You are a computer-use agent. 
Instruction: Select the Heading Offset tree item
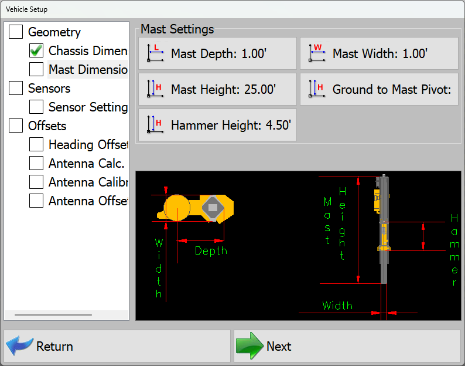[88, 145]
